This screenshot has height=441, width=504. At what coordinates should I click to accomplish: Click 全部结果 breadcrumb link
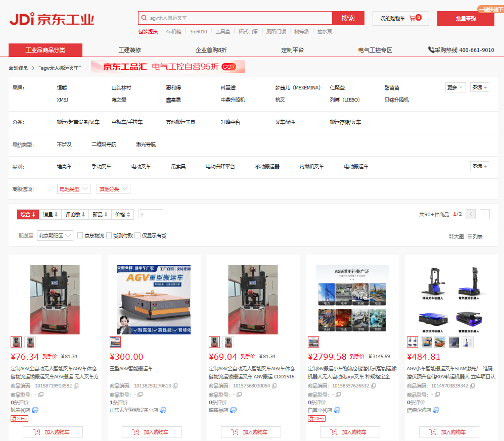pyautogui.click(x=18, y=68)
